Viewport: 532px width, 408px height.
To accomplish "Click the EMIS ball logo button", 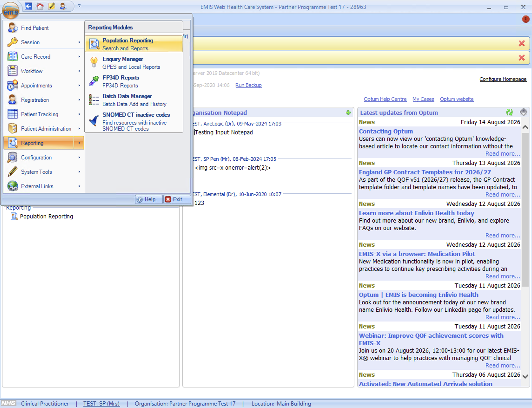I will pos(10,10).
